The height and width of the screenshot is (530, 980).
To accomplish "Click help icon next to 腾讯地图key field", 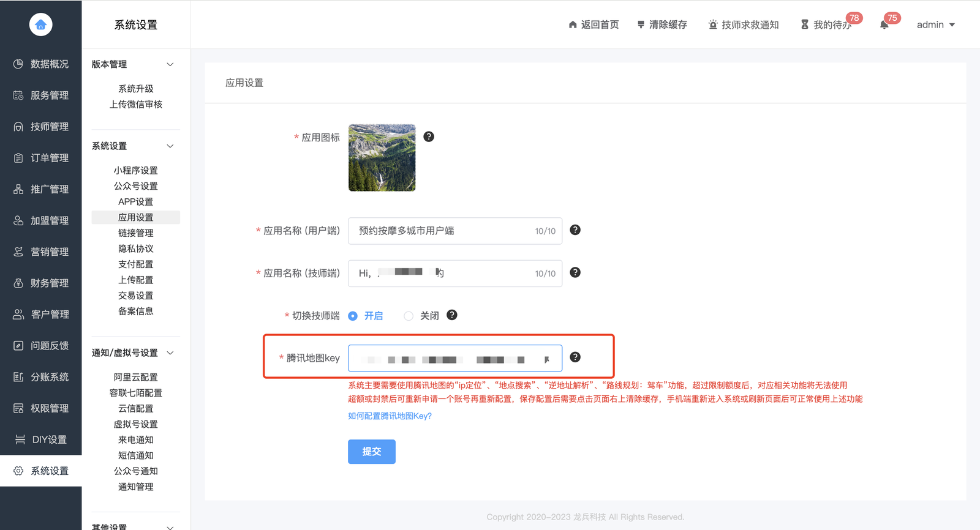I will point(575,357).
